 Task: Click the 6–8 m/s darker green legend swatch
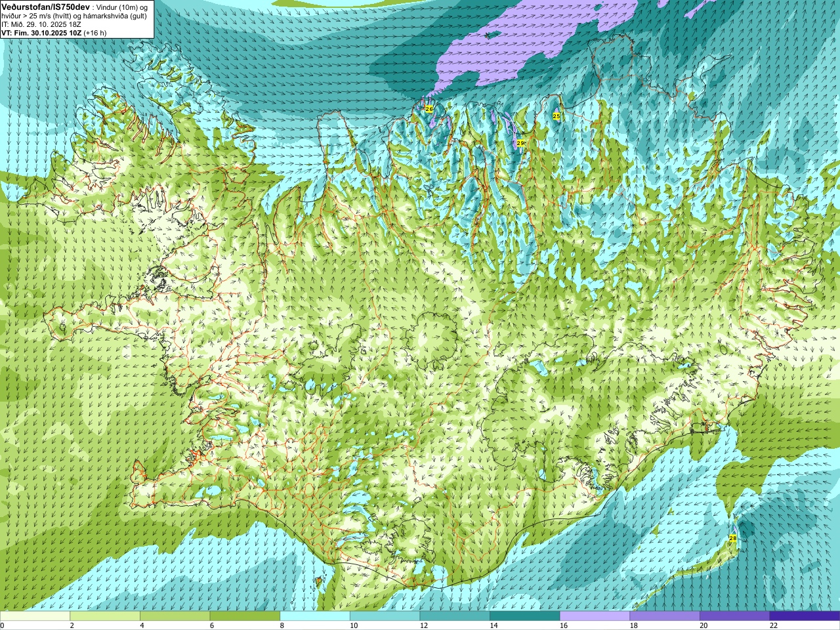245,616
